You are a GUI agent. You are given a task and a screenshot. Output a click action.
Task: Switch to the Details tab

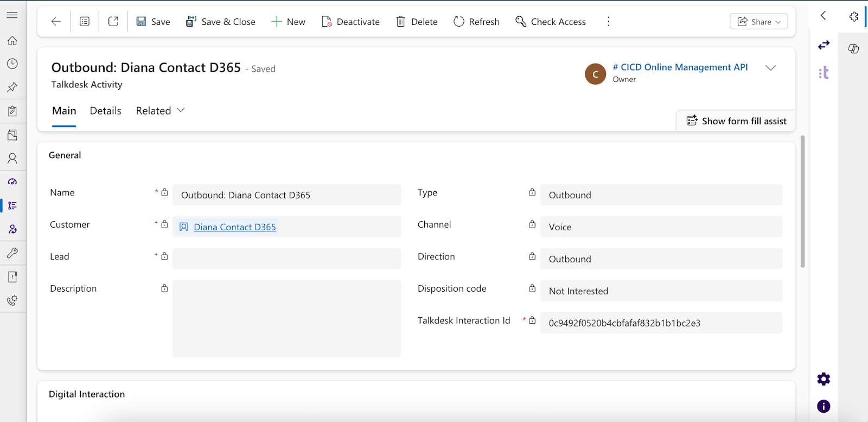[105, 111]
